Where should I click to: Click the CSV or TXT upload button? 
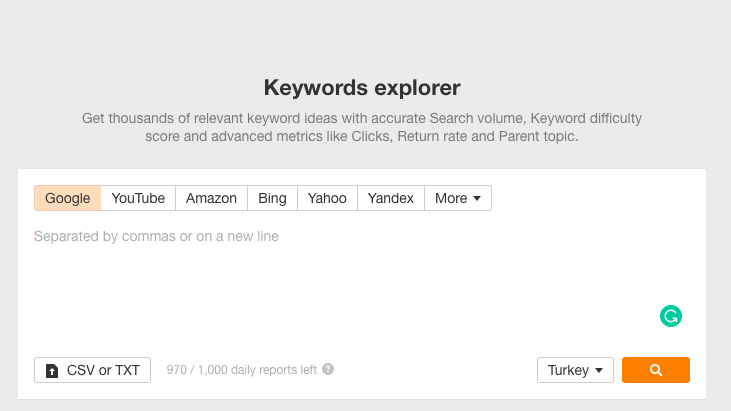tap(92, 370)
